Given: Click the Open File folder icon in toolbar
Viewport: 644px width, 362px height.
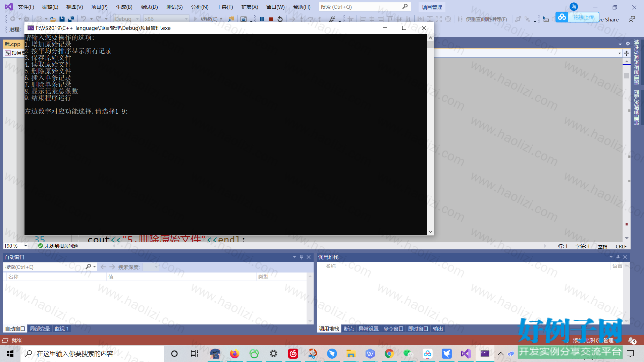Looking at the screenshot, I should pyautogui.click(x=53, y=19).
